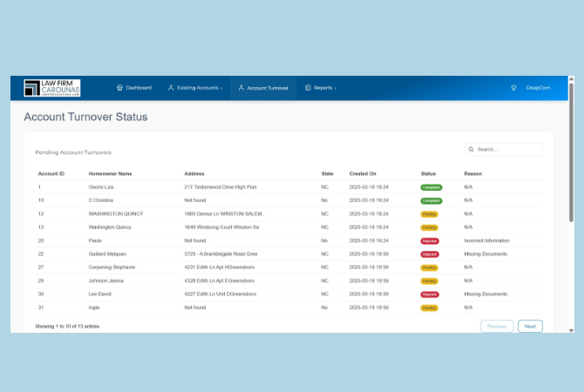
Task: Click the Reports icon in navbar
Action: pos(308,88)
